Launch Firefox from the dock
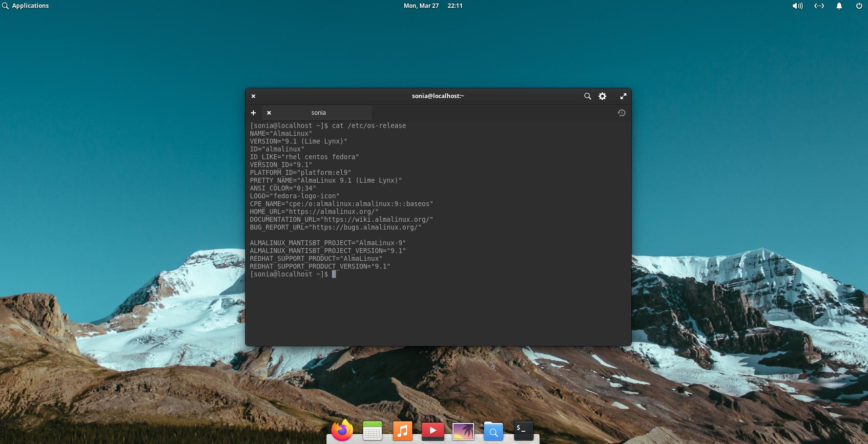Viewport: 868px width, 444px height. (342, 431)
